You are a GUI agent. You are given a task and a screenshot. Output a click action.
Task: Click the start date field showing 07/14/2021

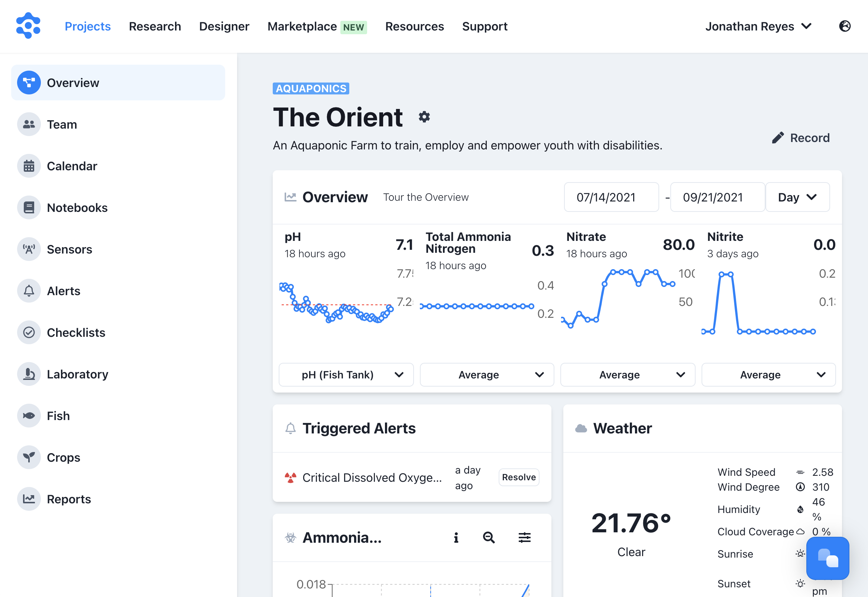[x=612, y=197]
